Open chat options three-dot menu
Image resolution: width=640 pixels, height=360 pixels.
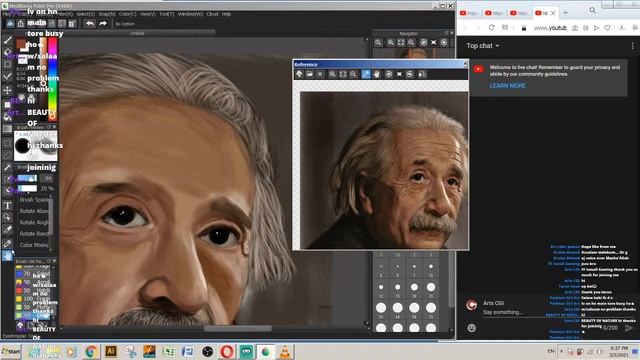pos(633,46)
